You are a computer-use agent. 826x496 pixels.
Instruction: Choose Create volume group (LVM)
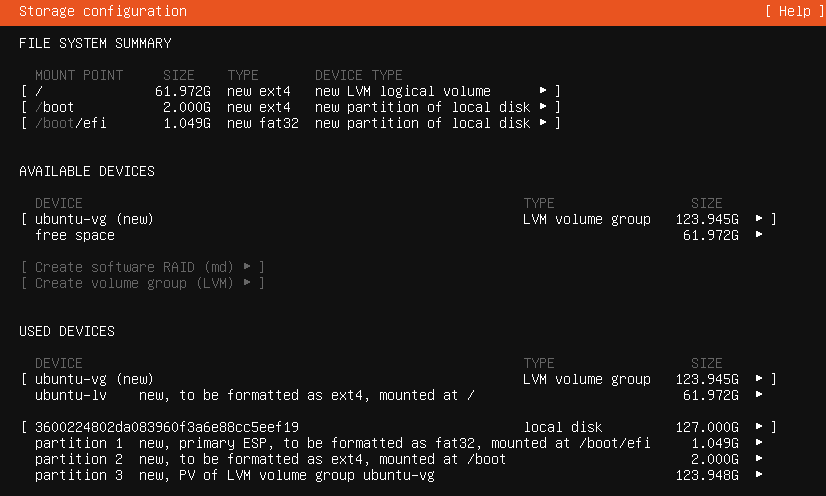[143, 283]
